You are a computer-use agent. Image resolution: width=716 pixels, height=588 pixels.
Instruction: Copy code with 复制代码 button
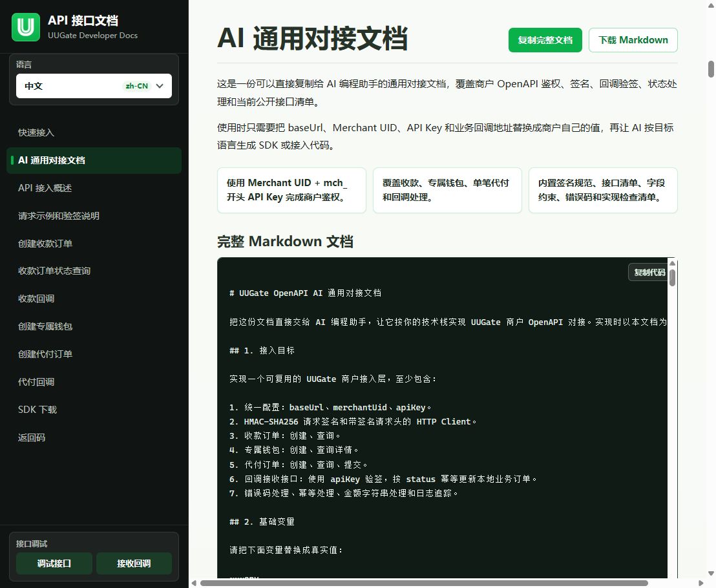point(649,272)
